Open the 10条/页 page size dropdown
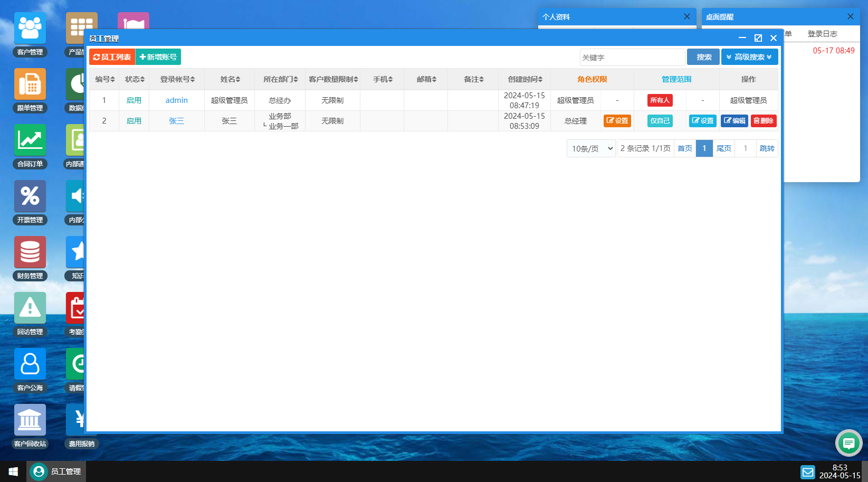The image size is (868, 482). 590,148
